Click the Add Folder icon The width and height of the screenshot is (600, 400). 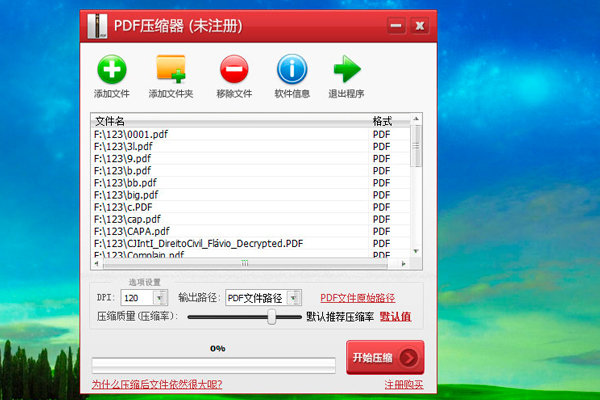point(171,69)
